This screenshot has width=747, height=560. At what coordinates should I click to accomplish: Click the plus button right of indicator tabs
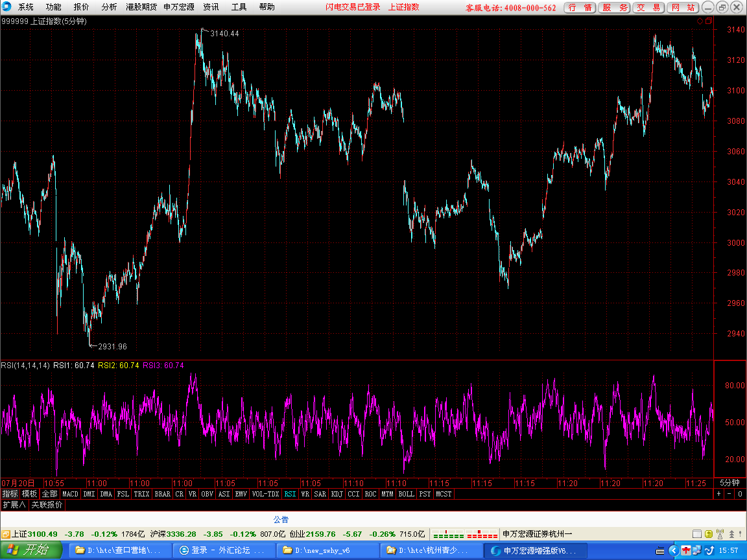coord(719,494)
